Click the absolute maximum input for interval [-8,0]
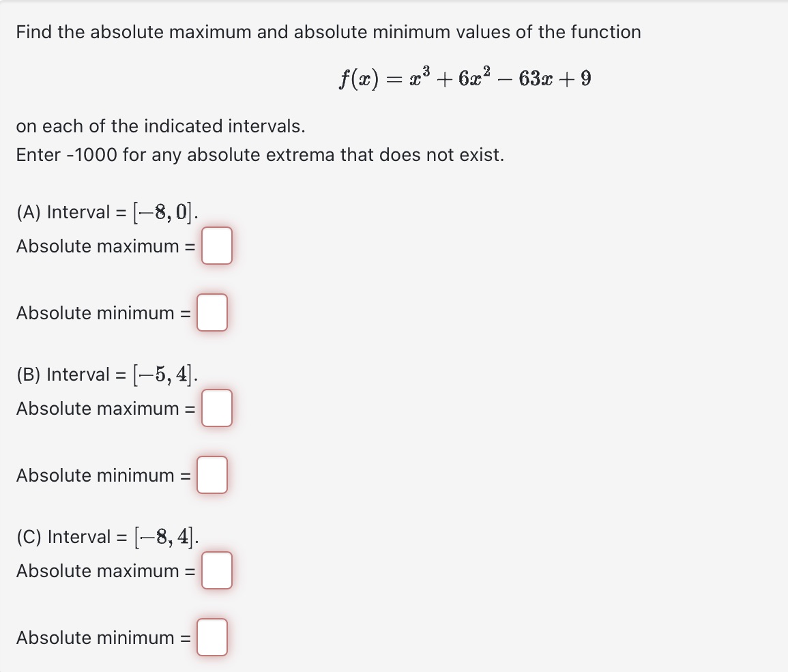 click(x=217, y=246)
